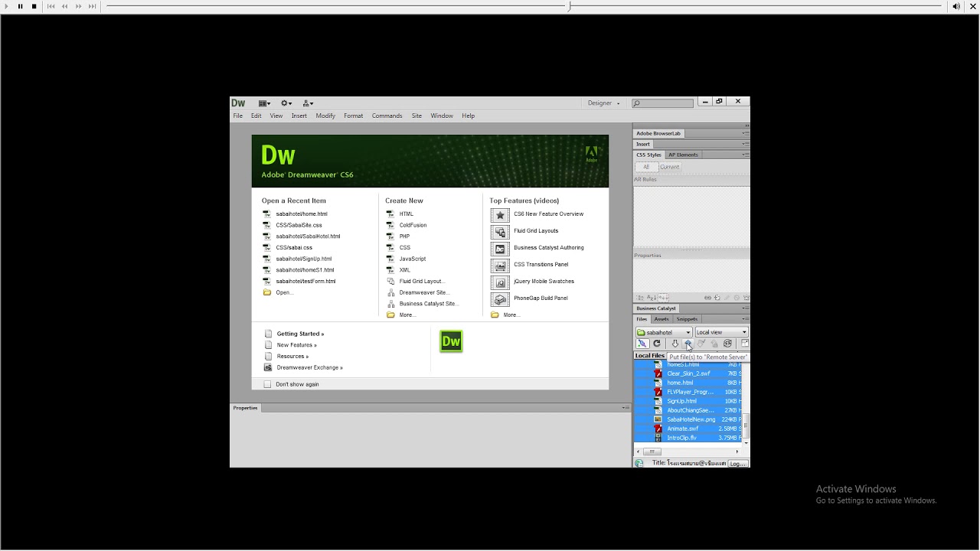Screen dimensions: 980x551
Task: Switch to Snippets tab
Action: tap(687, 319)
